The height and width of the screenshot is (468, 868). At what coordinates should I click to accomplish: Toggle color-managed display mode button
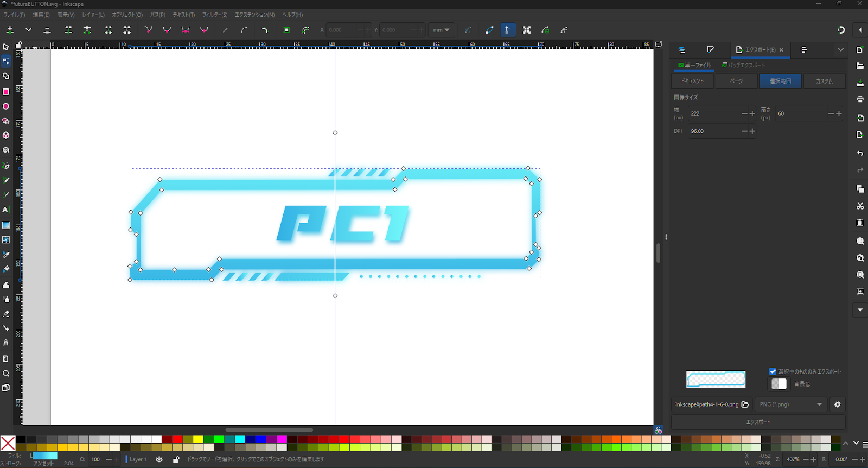(x=658, y=430)
